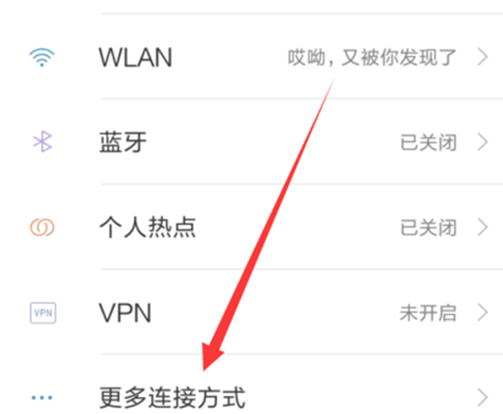Image resolution: width=503 pixels, height=414 pixels.
Task: Tap the connected network name 哎呦,又被你发现了
Action: pos(372,57)
